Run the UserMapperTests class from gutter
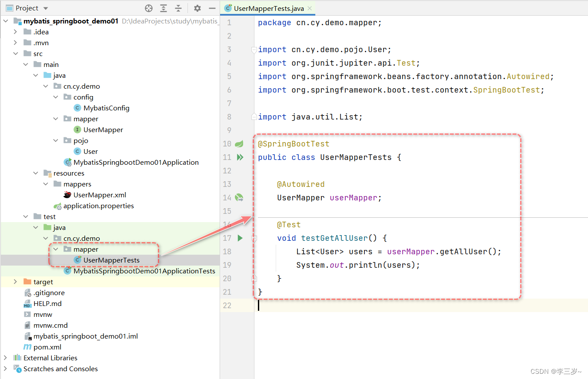The width and height of the screenshot is (588, 379). [240, 157]
